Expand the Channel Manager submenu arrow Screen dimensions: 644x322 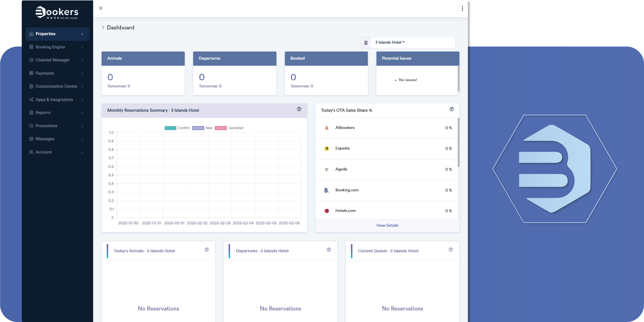click(82, 60)
